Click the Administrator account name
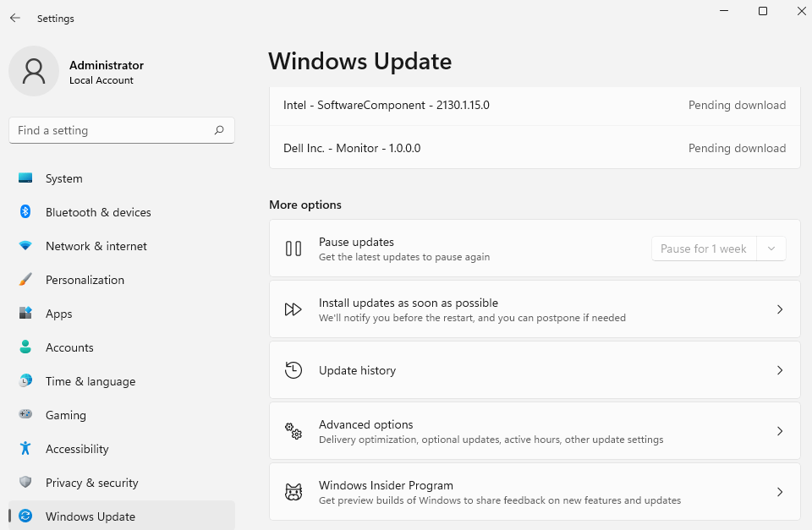 click(107, 65)
